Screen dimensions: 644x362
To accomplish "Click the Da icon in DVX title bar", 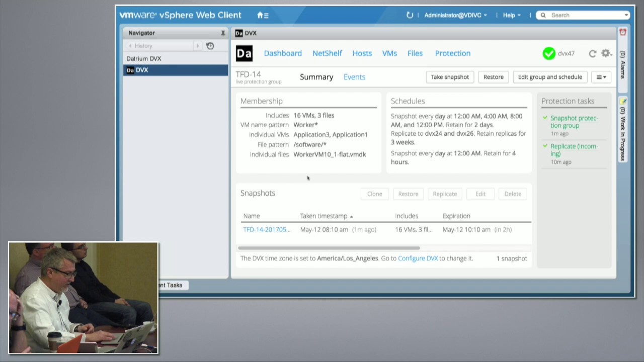I will click(239, 33).
